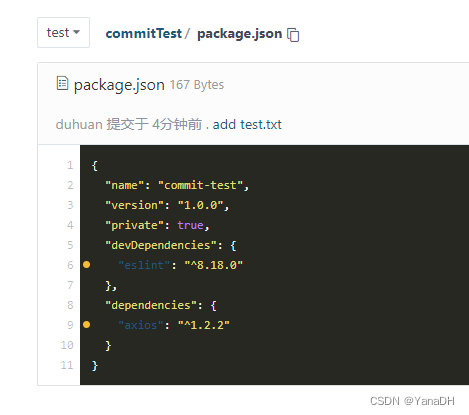Click the "^8.18.0" version string
This screenshot has width=469, height=415.
(214, 265)
